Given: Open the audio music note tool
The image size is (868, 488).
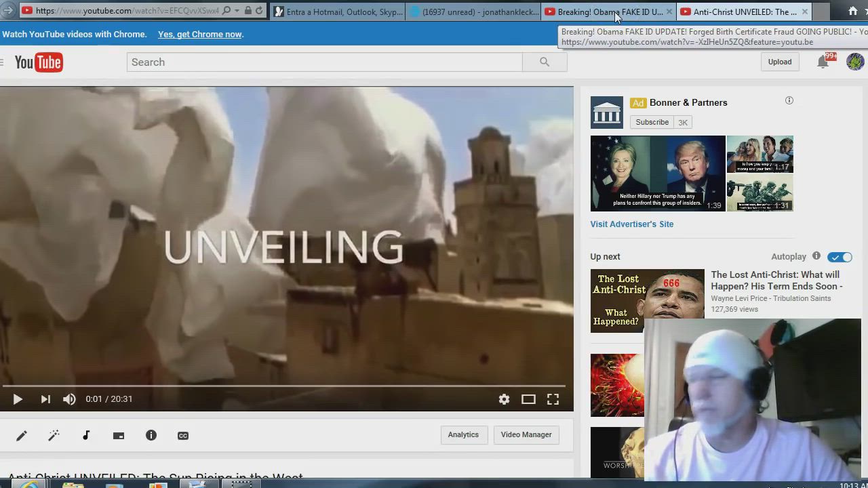Looking at the screenshot, I should 86,436.
